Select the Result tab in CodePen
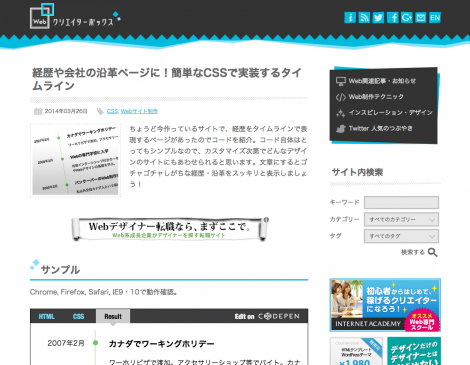The height and width of the screenshot is (365, 470). (113, 316)
